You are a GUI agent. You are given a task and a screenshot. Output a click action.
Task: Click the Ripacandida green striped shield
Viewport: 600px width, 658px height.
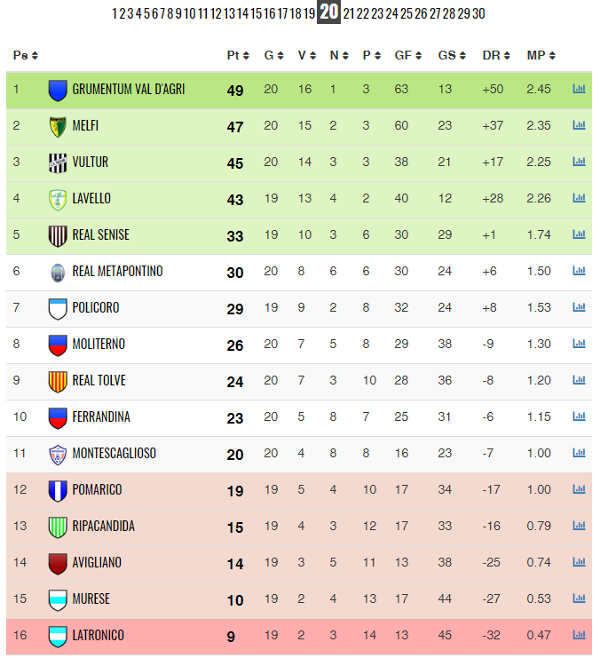[x=57, y=527]
